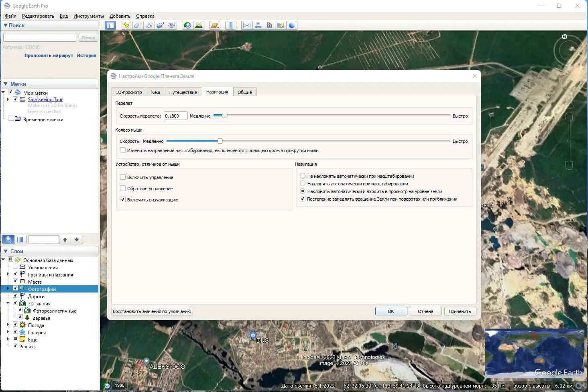Toggle sunlight across the landscape
This screenshot has width=588, height=392.
pos(199,25)
